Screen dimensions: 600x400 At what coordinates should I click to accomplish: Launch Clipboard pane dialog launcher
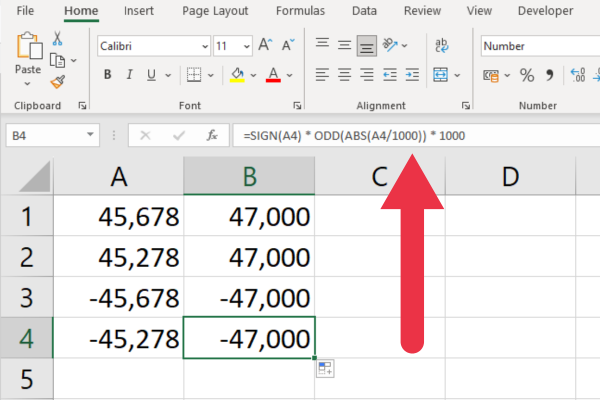click(x=82, y=105)
